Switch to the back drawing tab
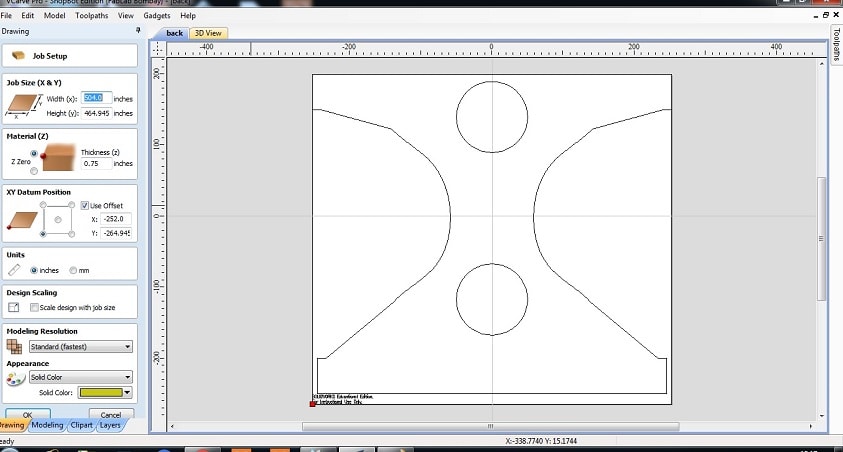843x452 pixels. click(x=174, y=33)
